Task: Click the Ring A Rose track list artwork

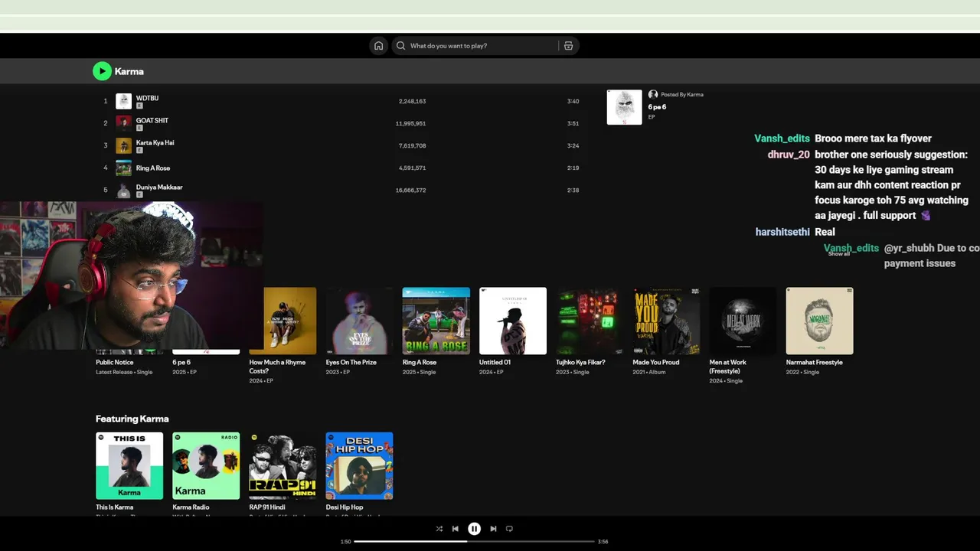Action: pos(123,168)
